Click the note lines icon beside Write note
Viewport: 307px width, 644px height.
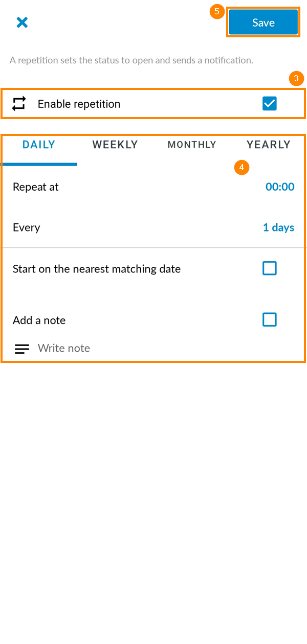[x=21, y=349]
